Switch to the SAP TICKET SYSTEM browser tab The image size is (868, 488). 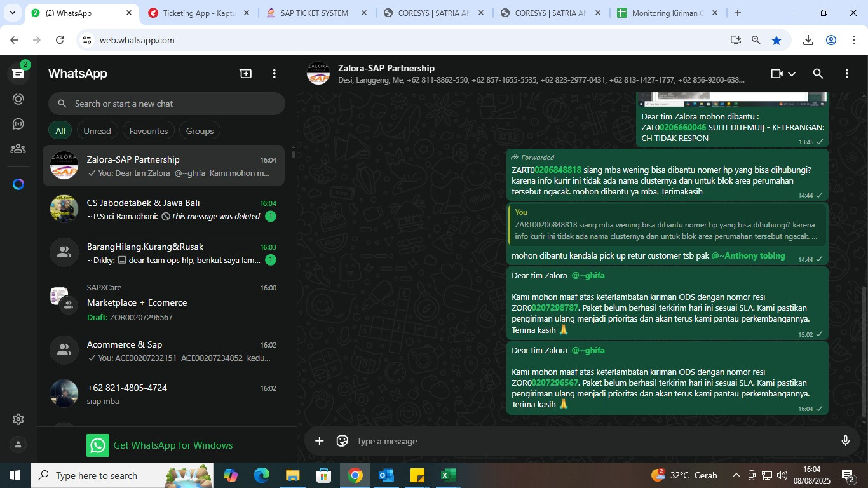316,13
